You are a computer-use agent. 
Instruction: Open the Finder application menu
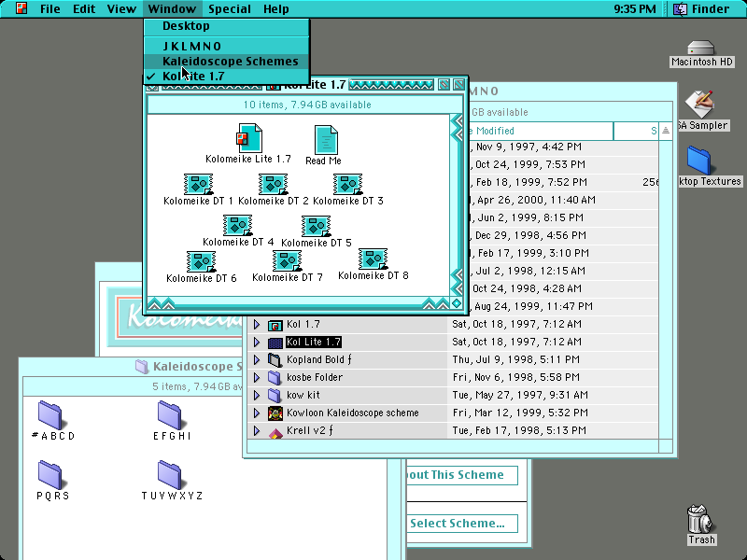point(701,8)
